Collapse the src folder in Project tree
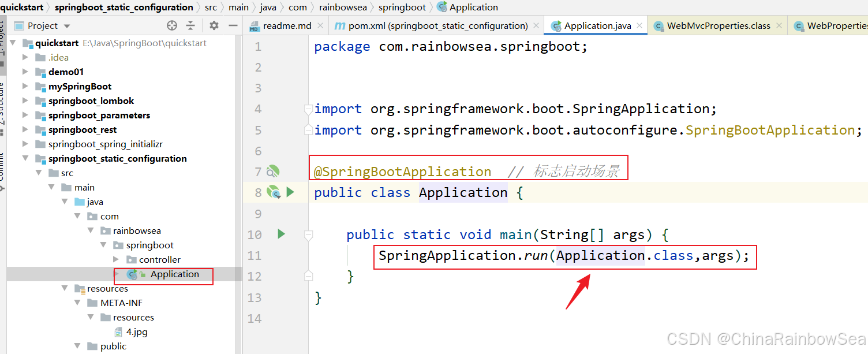Viewport: 868px width, 354px height. point(39,173)
